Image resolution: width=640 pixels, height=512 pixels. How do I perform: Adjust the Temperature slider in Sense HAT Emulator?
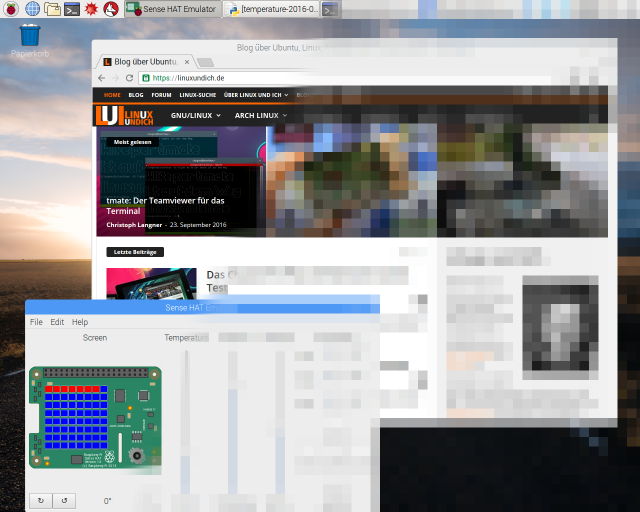point(186,423)
